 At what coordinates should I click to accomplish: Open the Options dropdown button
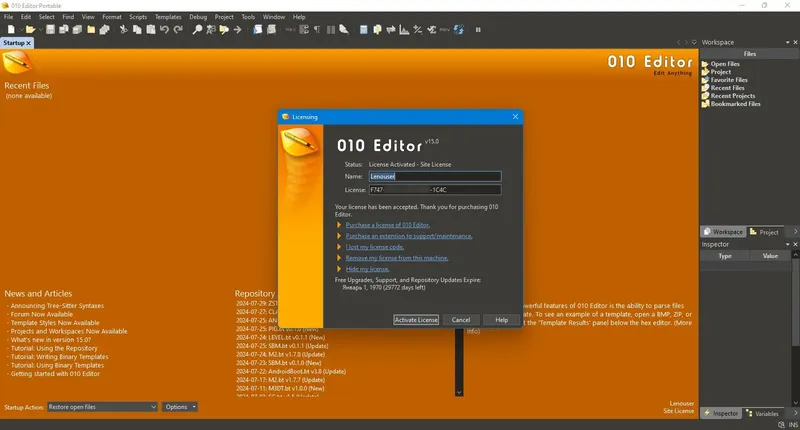pos(180,407)
